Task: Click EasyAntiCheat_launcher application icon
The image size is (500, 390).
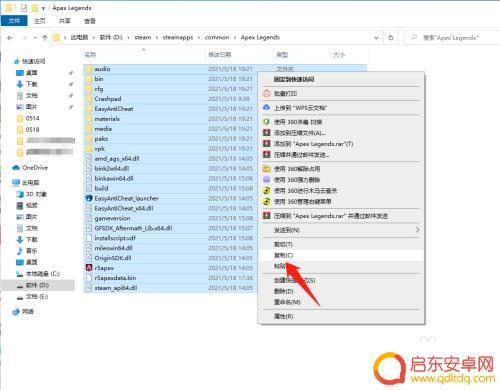Action: tap(89, 198)
